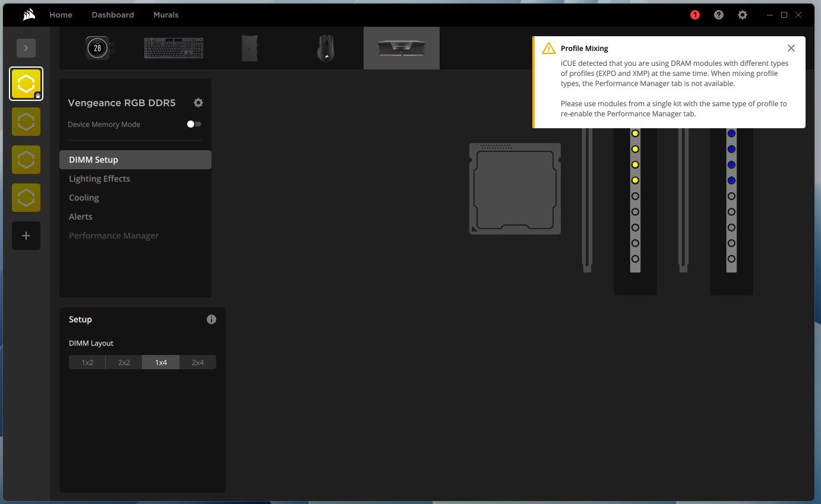
Task: Open Vengeance RGB DDR5 device settings gear
Action: click(x=198, y=103)
